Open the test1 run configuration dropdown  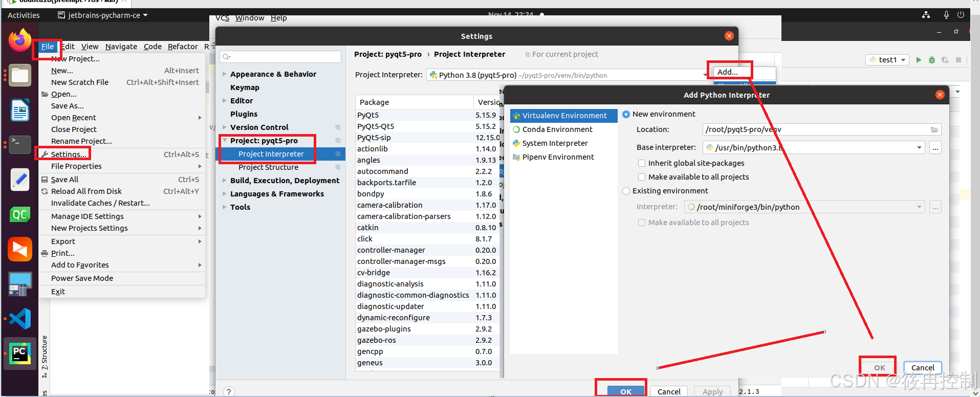887,60
